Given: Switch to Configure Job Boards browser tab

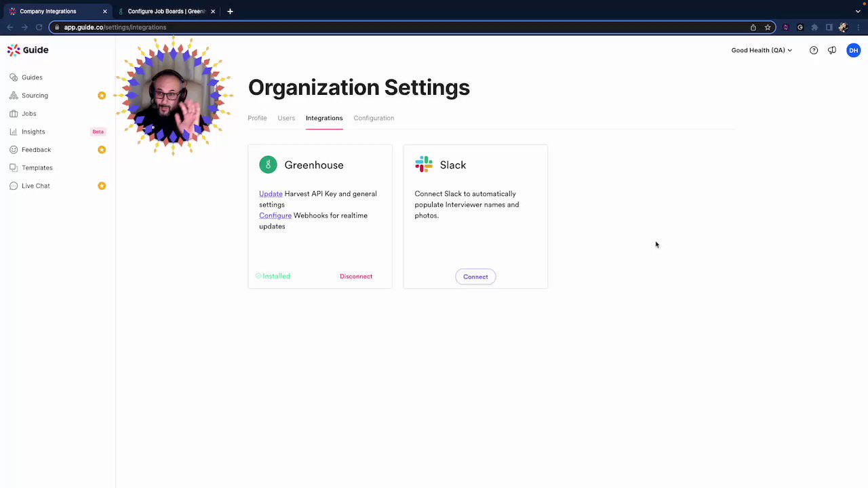Looking at the screenshot, I should [166, 12].
